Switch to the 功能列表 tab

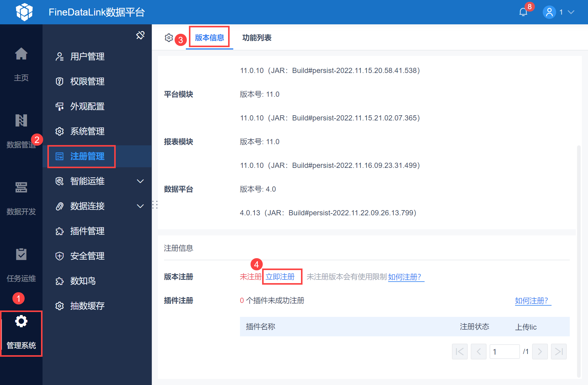click(257, 38)
